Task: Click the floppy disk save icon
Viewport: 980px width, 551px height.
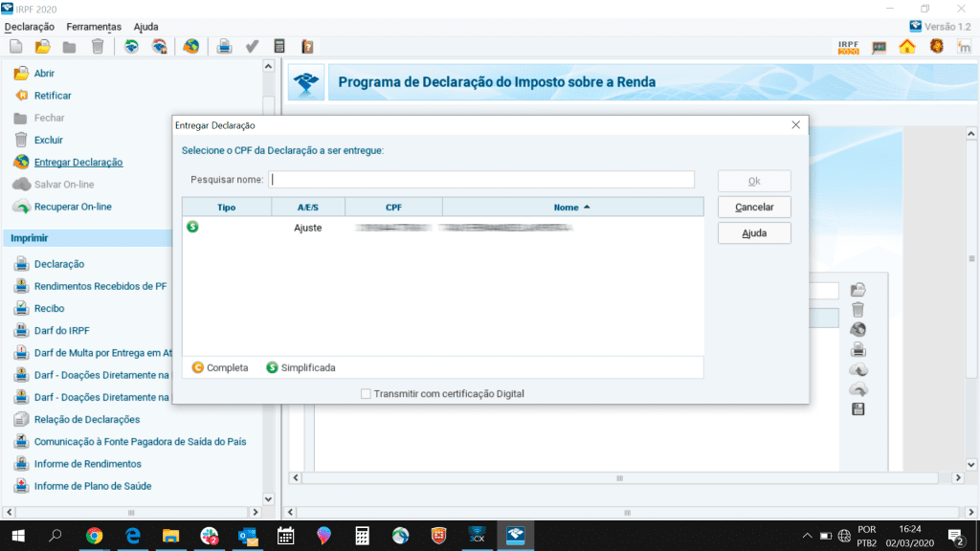Action: click(x=858, y=409)
